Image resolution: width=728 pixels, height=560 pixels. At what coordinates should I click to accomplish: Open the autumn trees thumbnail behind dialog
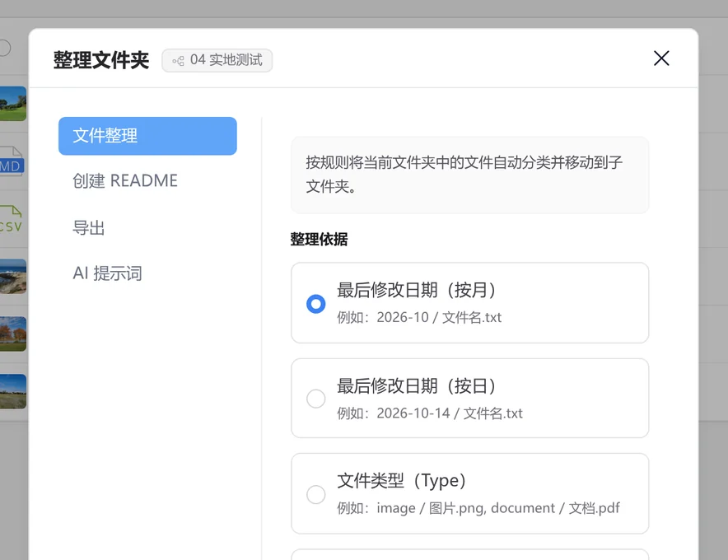coord(13,334)
